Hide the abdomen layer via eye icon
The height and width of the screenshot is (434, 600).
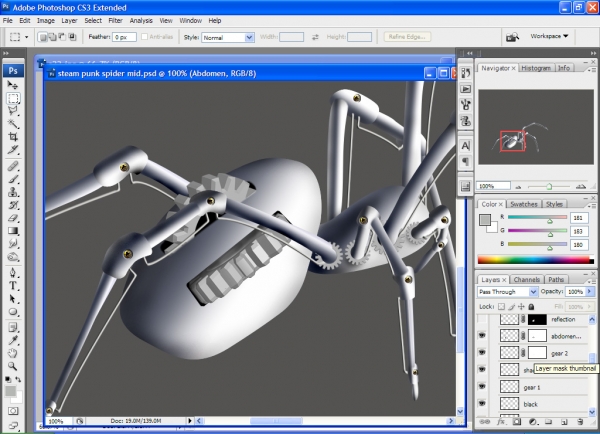482,336
